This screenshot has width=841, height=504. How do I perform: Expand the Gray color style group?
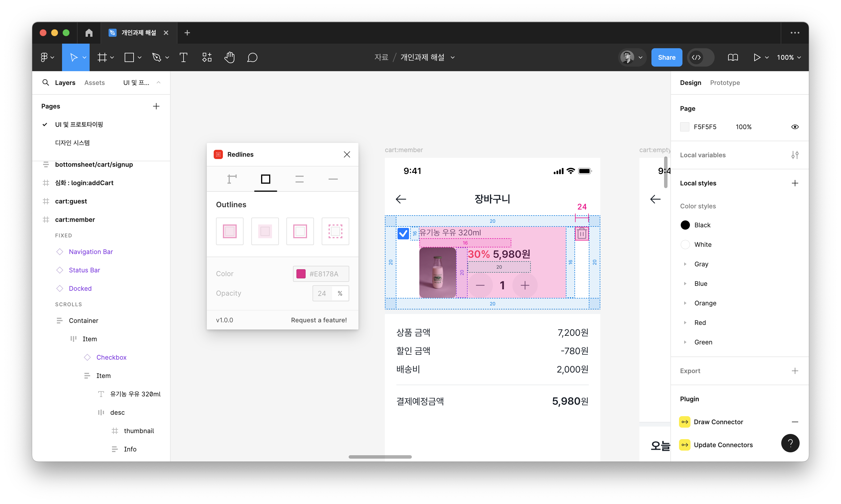(x=685, y=264)
